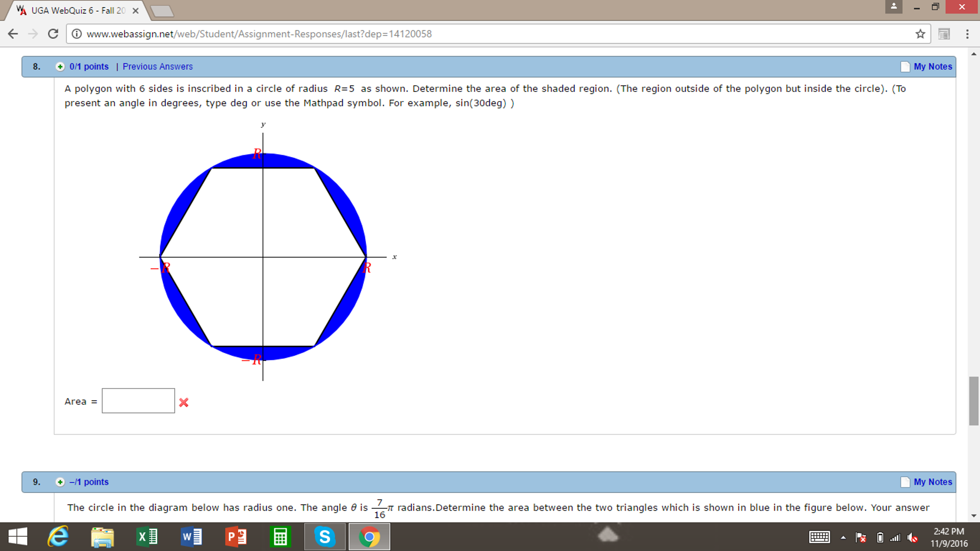Screen dimensions: 980x551
Task: Click the My Notes link on question 9
Action: tap(933, 482)
